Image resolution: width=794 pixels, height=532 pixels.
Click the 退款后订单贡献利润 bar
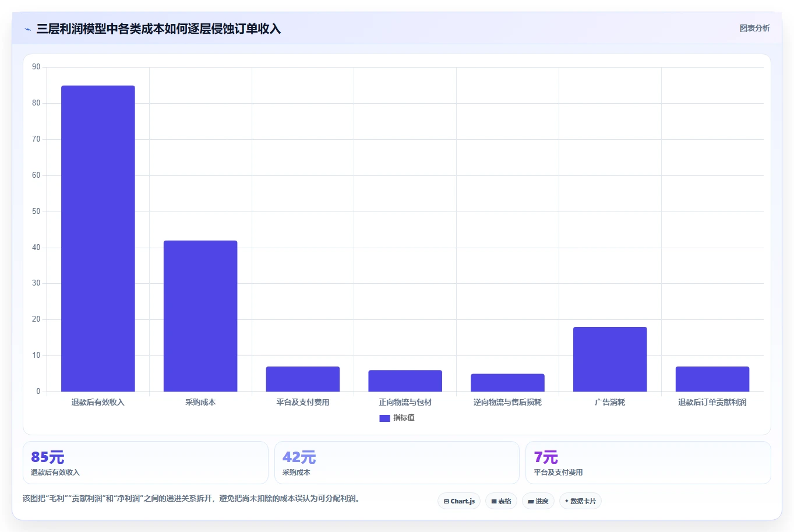click(712, 379)
